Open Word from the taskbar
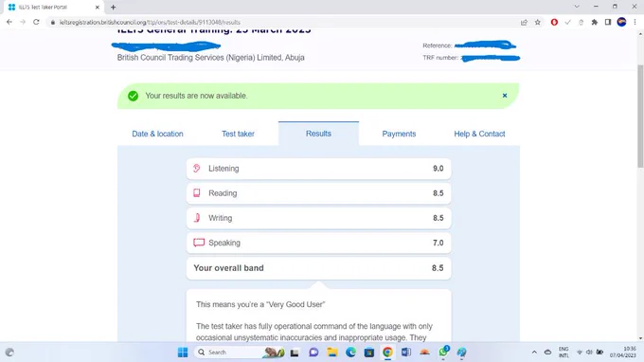This screenshot has width=644, height=362. click(405, 353)
